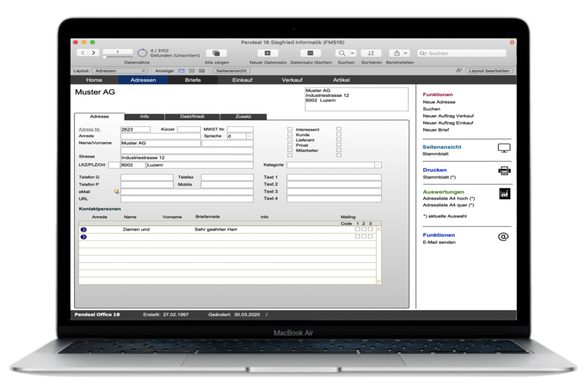Click the Telefon G input field
This screenshot has width=587, height=392.
(x=147, y=178)
